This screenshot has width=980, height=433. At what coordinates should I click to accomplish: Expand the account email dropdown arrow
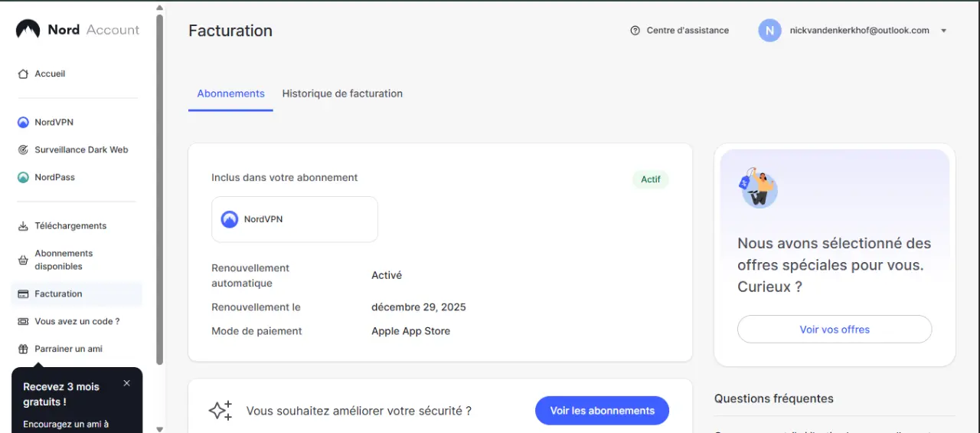(x=944, y=31)
